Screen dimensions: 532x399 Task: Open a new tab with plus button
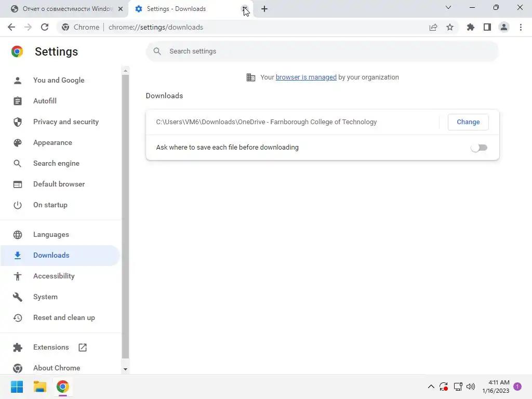264,9
